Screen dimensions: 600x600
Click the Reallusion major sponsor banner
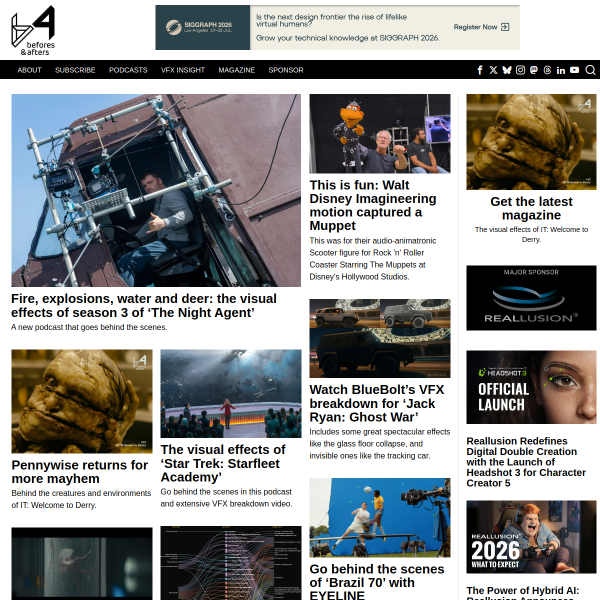click(531, 298)
